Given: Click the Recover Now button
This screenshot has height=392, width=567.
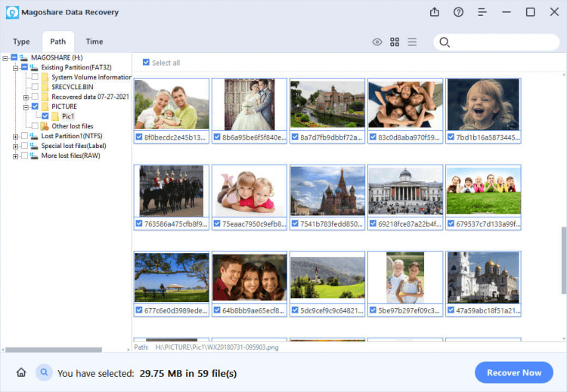Looking at the screenshot, I should 513,372.
